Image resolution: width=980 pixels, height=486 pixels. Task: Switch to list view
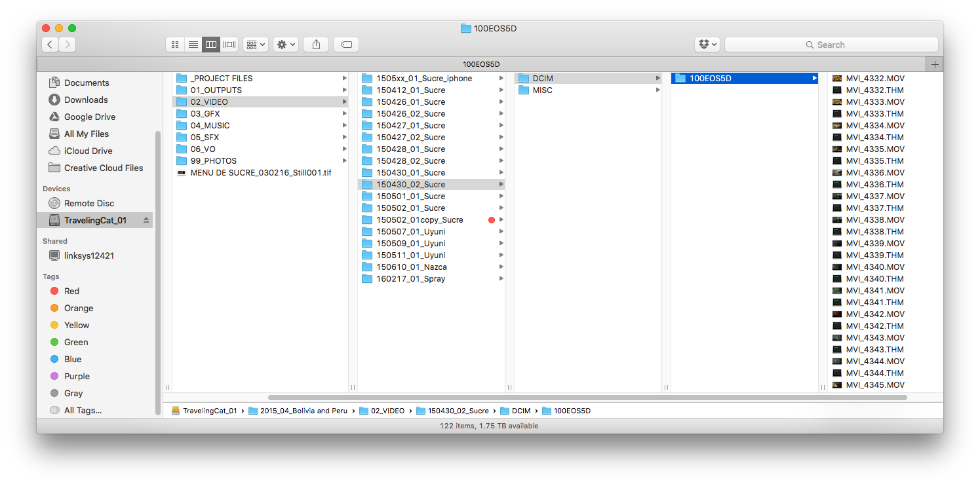point(193,45)
